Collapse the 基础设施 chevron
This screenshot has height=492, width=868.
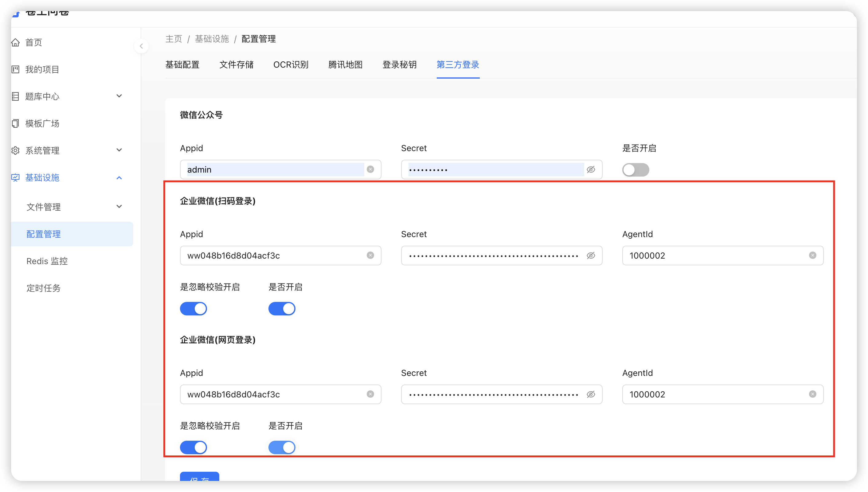119,178
